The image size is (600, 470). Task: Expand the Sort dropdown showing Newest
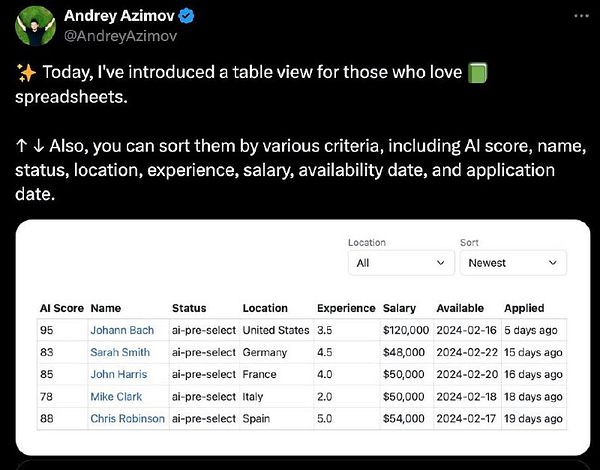pyautogui.click(x=512, y=263)
